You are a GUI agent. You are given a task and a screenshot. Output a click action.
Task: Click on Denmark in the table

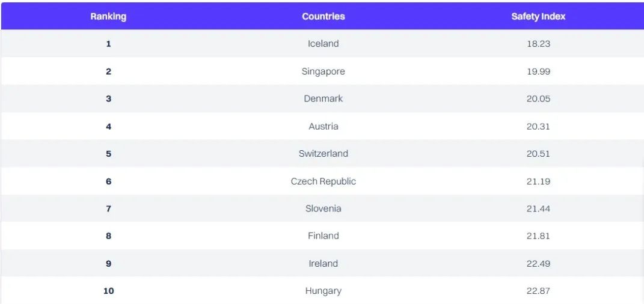(324, 99)
